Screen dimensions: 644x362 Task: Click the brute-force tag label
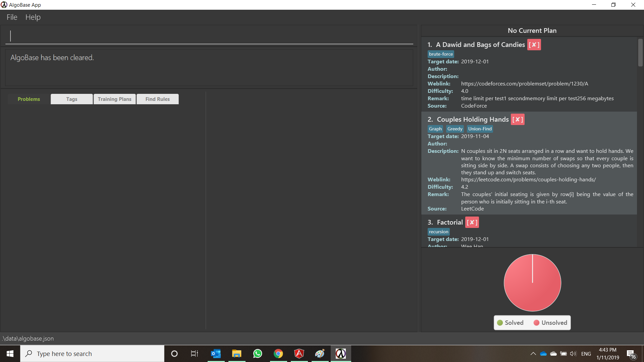pos(441,54)
